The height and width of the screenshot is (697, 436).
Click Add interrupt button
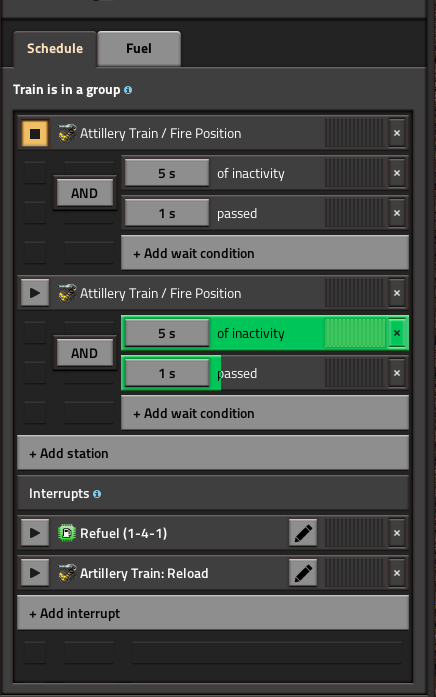[213, 613]
